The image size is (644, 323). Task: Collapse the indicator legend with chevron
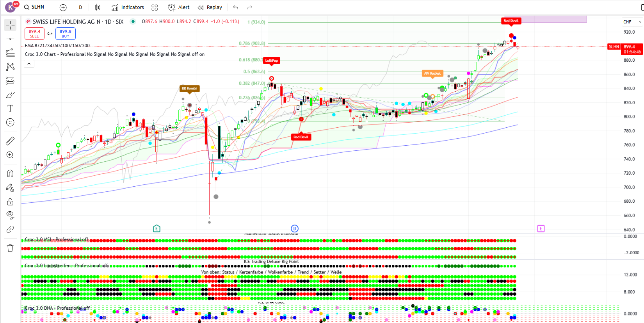29,64
